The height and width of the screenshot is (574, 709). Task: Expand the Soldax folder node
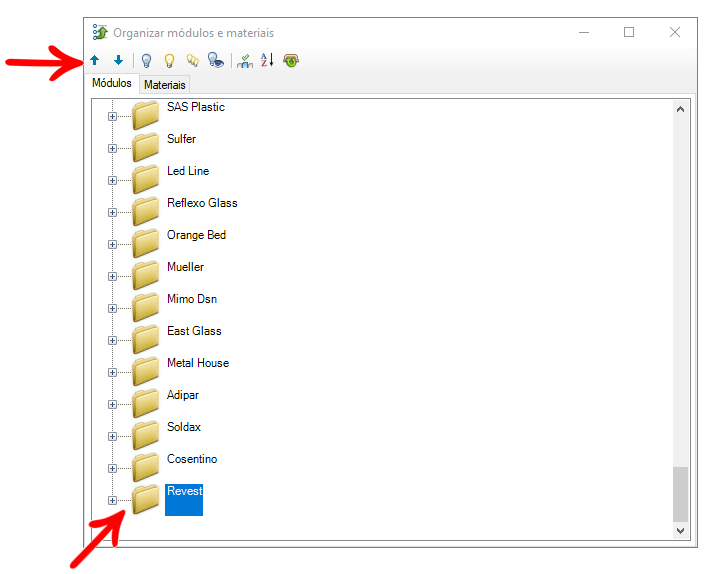[113, 436]
